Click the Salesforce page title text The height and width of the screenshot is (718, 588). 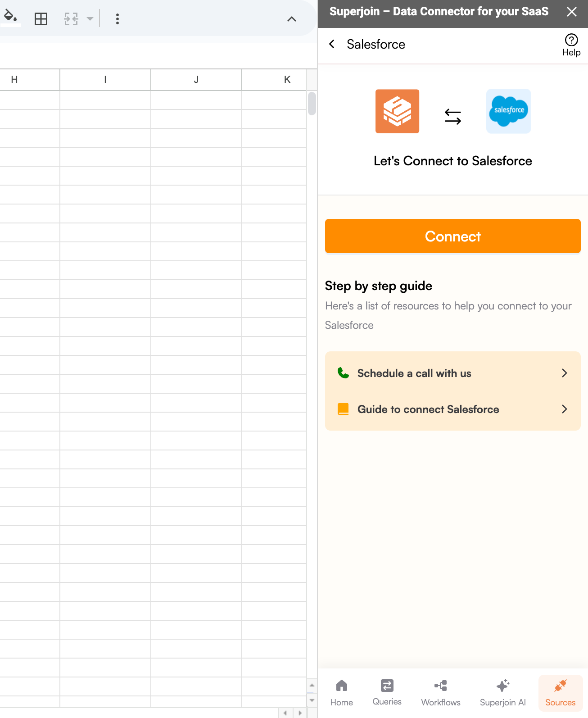pyautogui.click(x=376, y=44)
